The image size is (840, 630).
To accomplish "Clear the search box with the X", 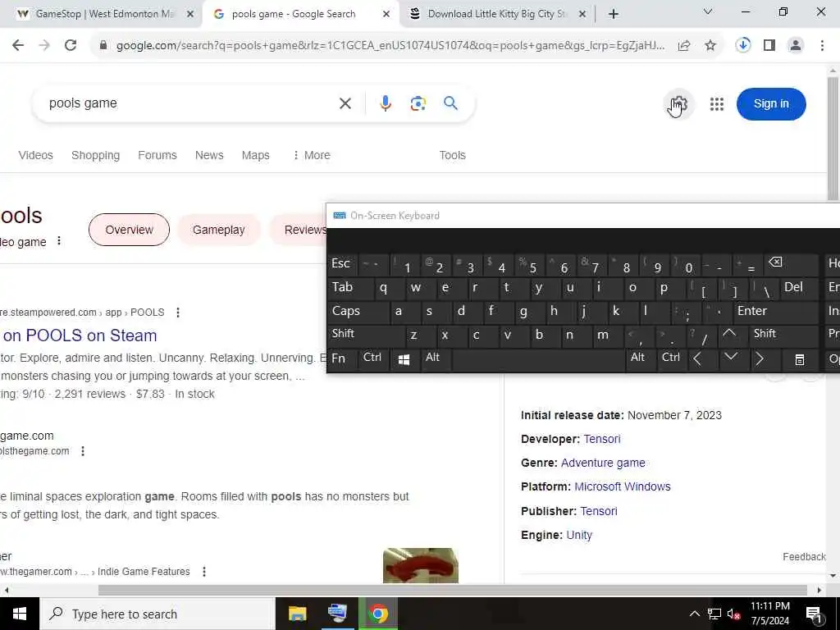I will click(x=345, y=103).
